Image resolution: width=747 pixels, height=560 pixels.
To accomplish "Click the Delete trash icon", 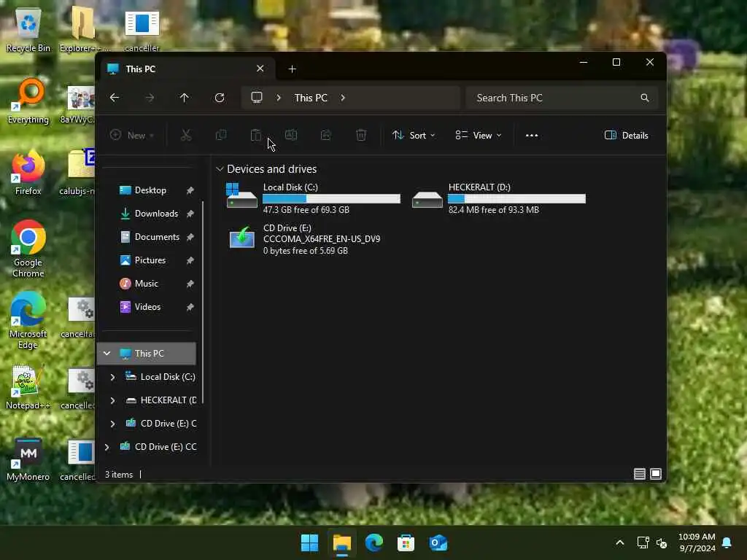I will pyautogui.click(x=361, y=135).
